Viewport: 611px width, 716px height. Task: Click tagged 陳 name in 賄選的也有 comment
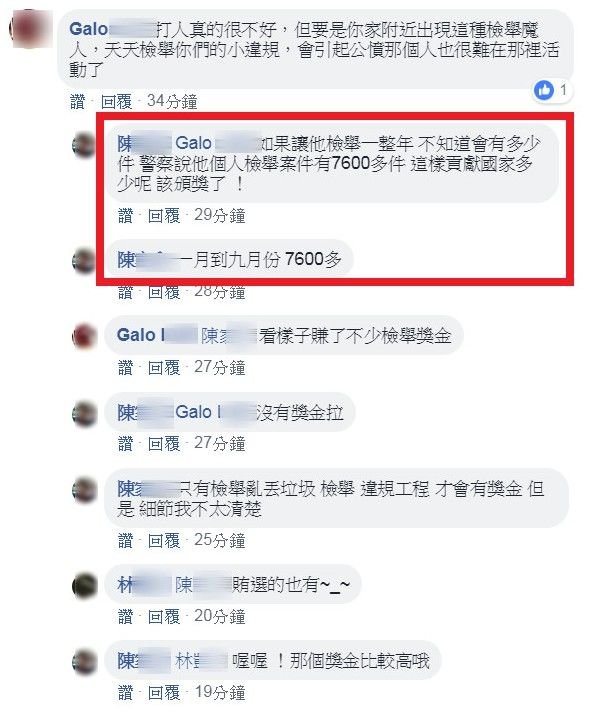[203, 584]
